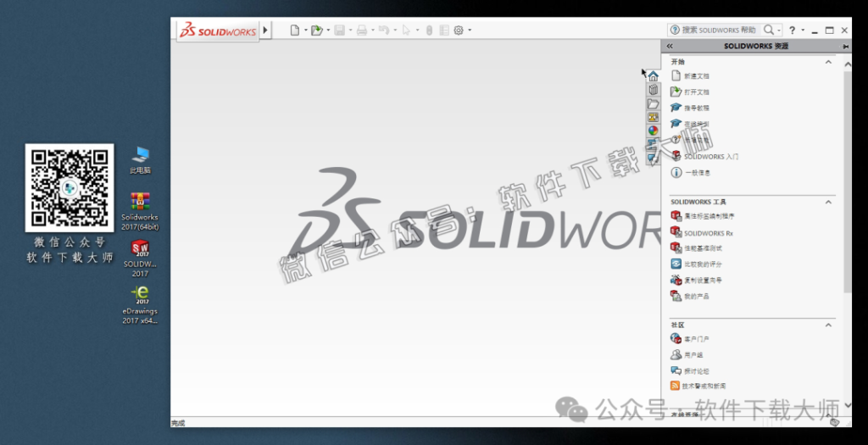Screen dimensions: 868x445
Task: Click the Help question mark icon
Action: coord(793,31)
